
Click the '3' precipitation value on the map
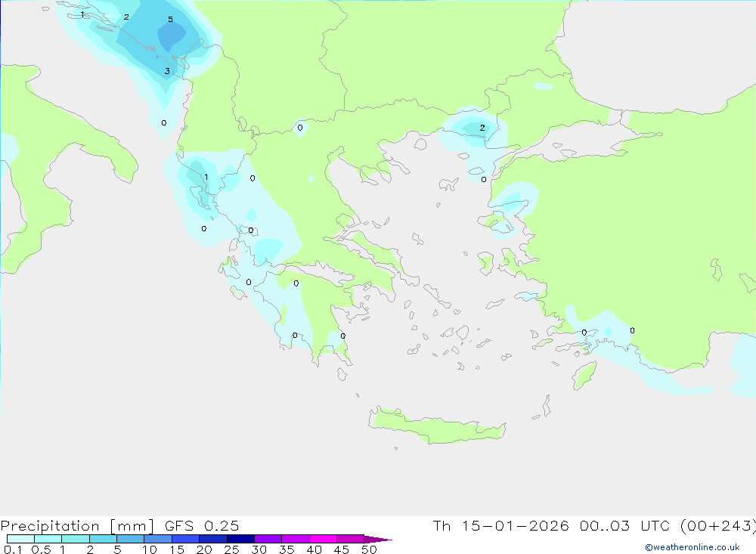167,71
